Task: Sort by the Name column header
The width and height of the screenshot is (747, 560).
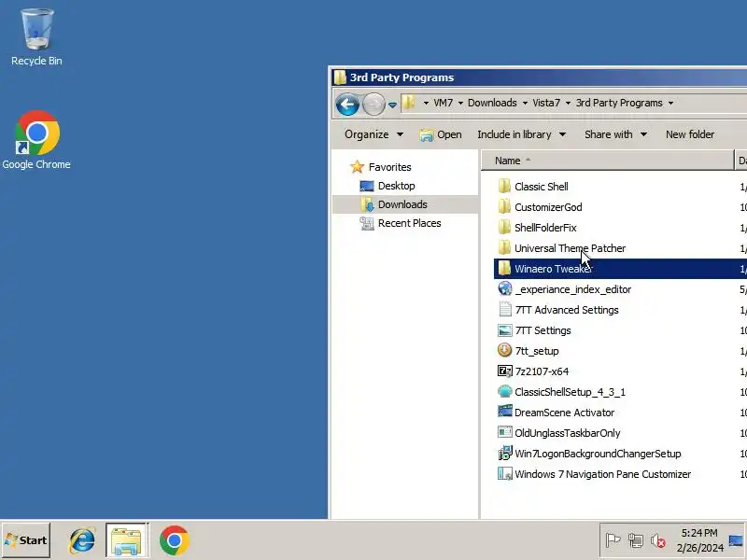Action: click(x=608, y=161)
